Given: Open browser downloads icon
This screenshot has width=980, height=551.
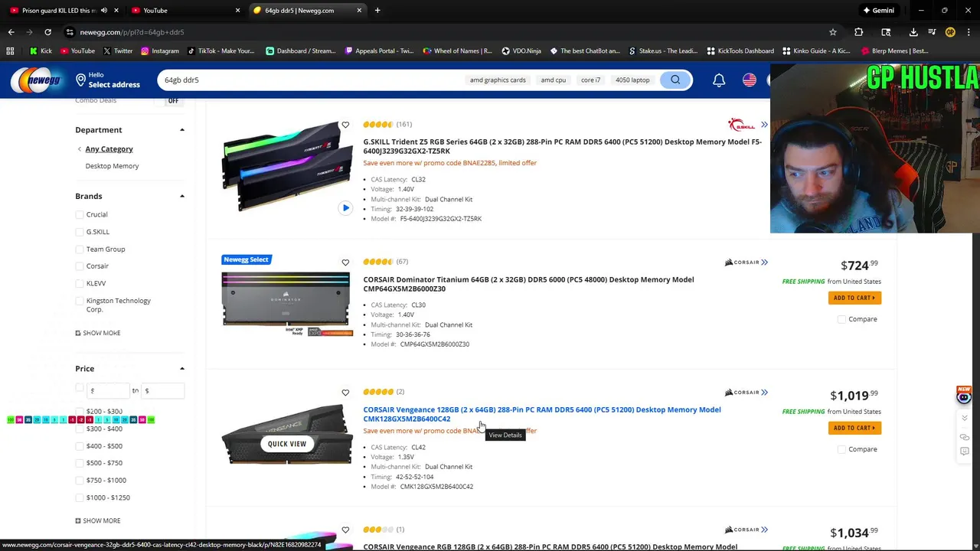Looking at the screenshot, I should click(x=913, y=32).
